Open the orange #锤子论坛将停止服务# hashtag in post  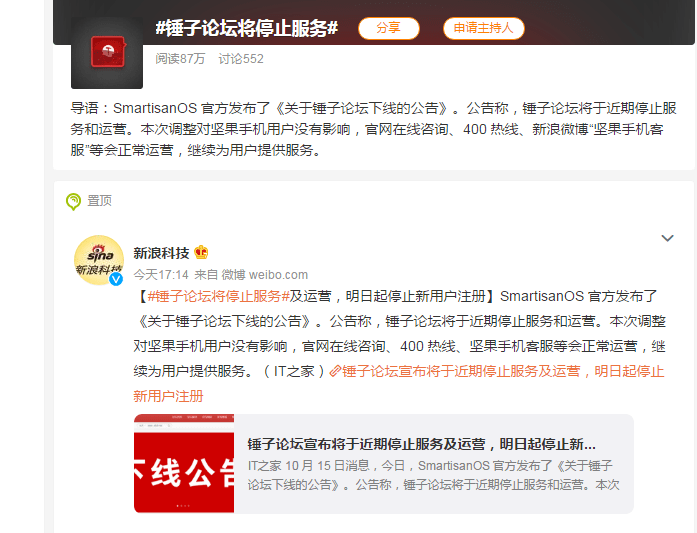(219, 296)
